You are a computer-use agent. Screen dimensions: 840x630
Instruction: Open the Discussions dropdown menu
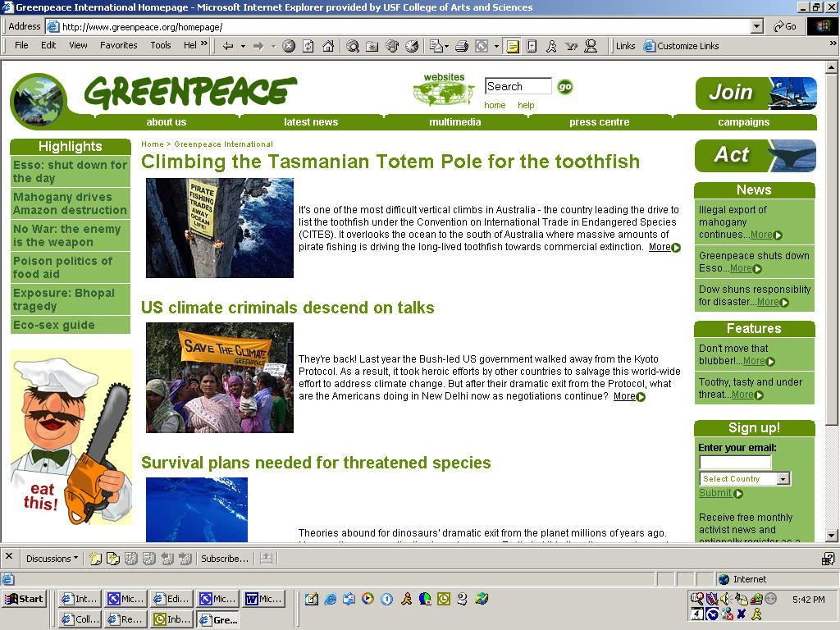(x=52, y=558)
